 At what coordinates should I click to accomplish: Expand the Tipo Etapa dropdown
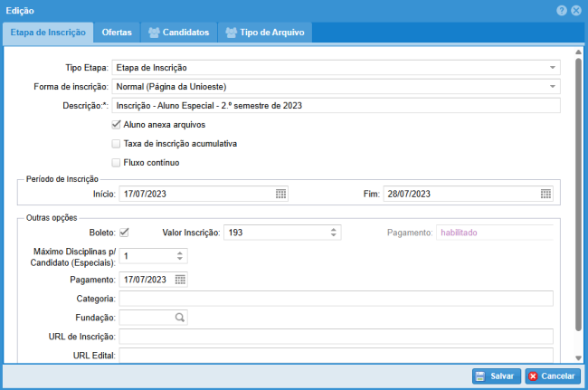[x=552, y=68]
